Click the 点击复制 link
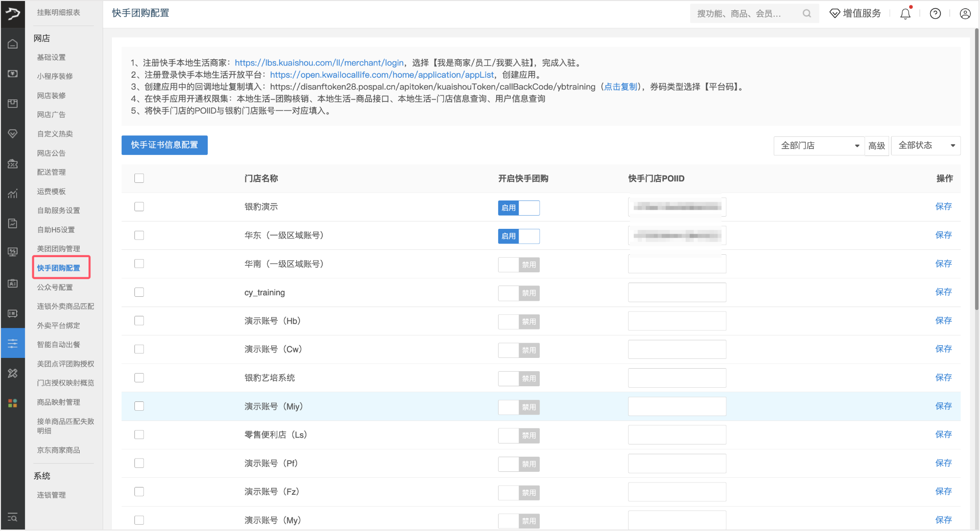Screen dimensions: 980x531 (621, 87)
